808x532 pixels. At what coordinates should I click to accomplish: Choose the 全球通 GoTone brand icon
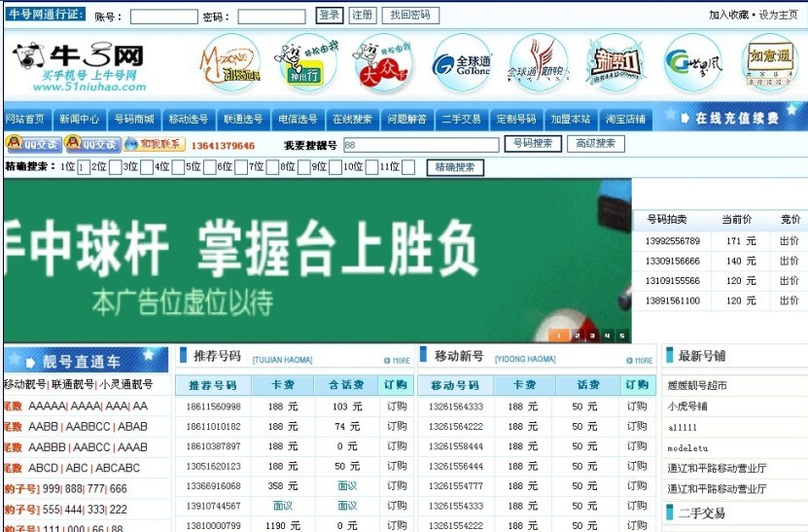461,63
